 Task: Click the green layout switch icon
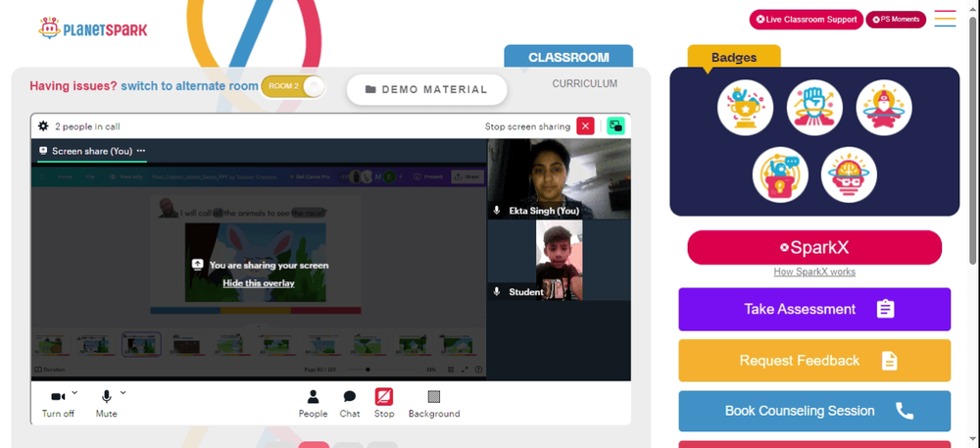[x=615, y=126]
